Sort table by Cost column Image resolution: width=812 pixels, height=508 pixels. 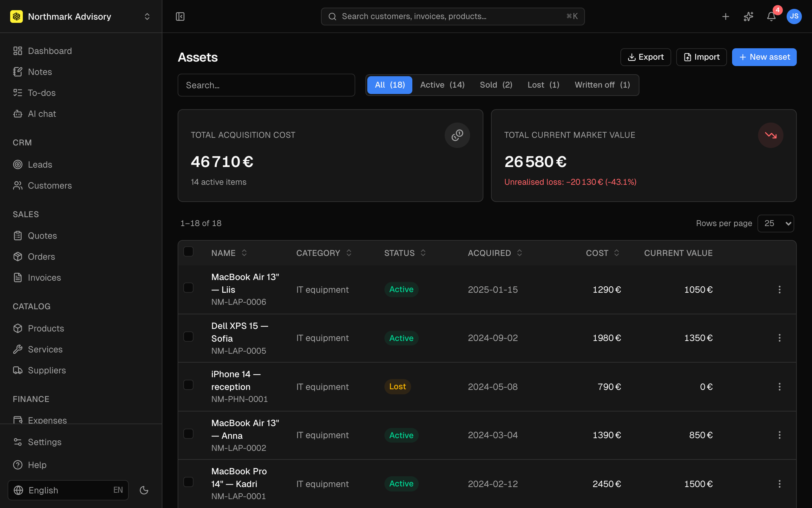[603, 253]
